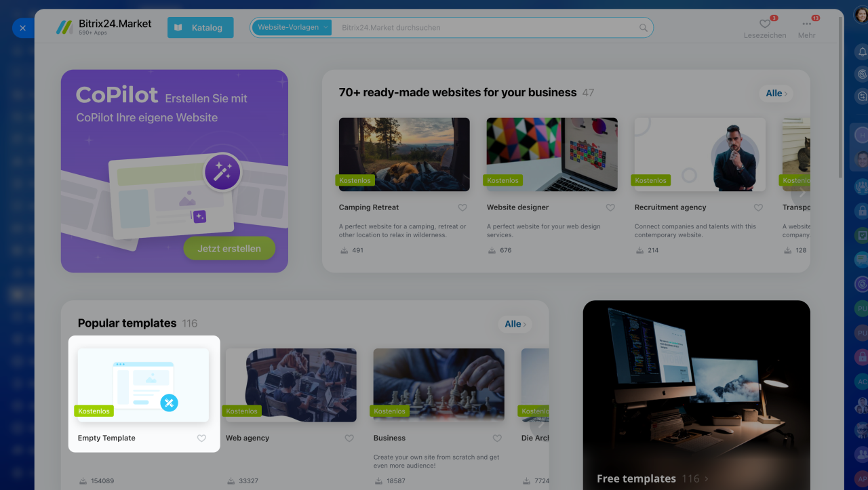Open the notifications bell in the sidebar

[861, 52]
